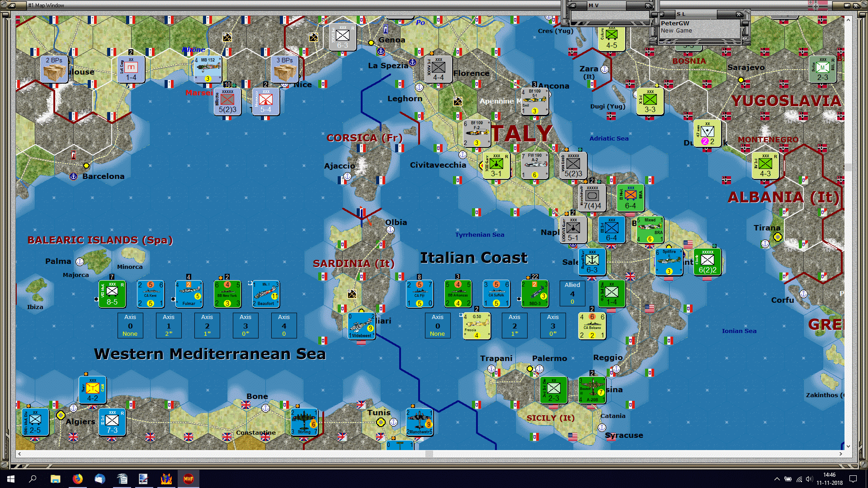
Task: Select the SBD-3 dive bomber counter
Action: [x=534, y=294]
